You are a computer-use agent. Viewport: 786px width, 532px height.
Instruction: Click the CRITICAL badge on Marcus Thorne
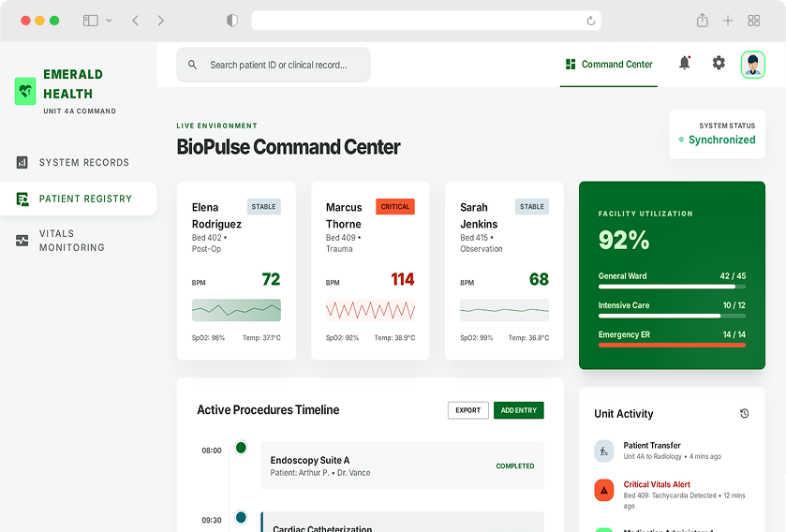coord(395,206)
